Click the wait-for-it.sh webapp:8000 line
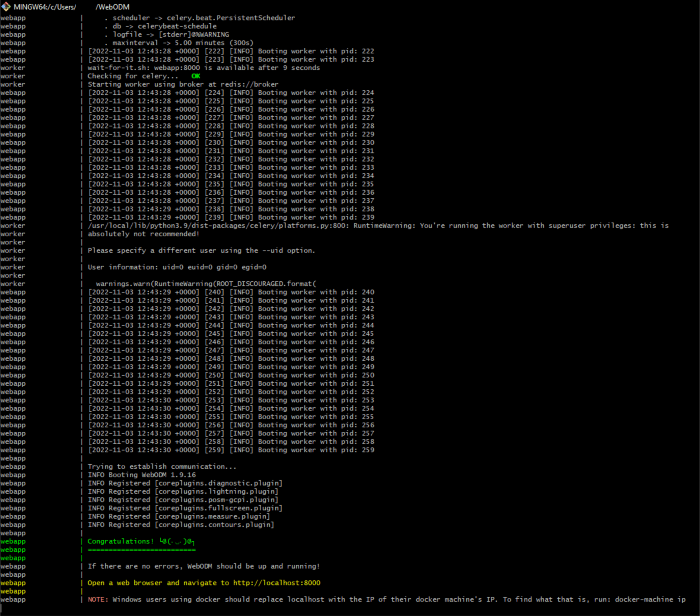The image size is (700, 616). [204, 68]
